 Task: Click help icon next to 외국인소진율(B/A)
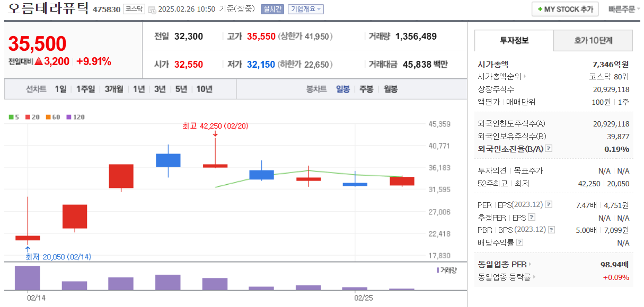(549, 149)
